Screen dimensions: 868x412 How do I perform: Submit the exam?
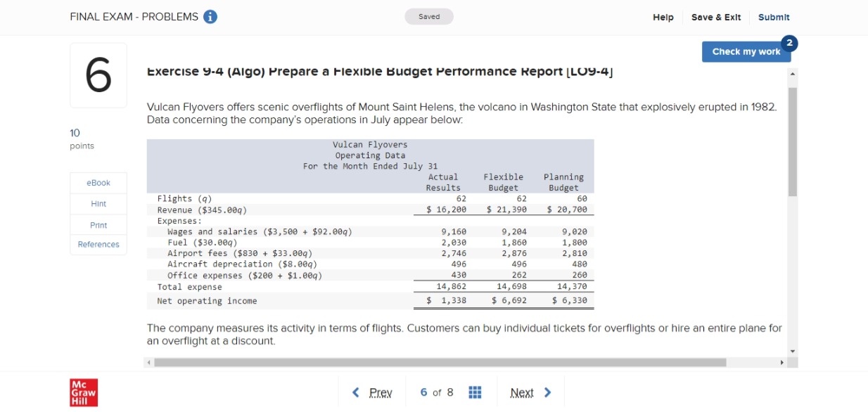click(x=774, y=17)
